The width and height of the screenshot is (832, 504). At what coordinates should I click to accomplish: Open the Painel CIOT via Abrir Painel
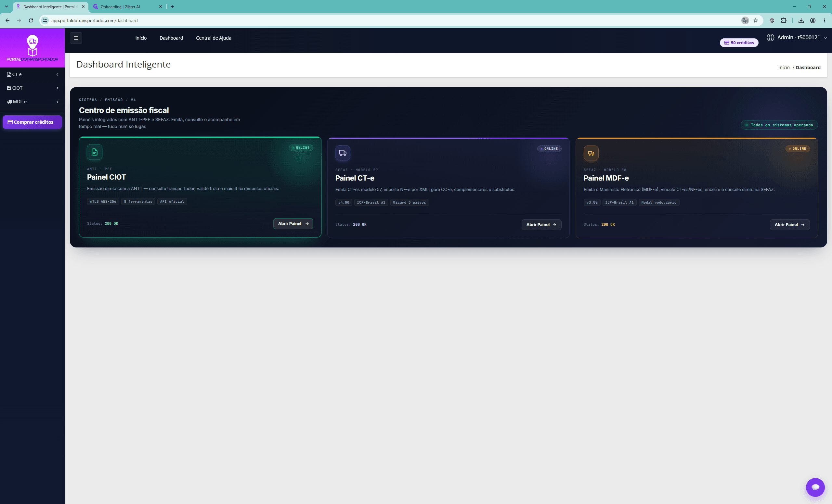click(293, 224)
